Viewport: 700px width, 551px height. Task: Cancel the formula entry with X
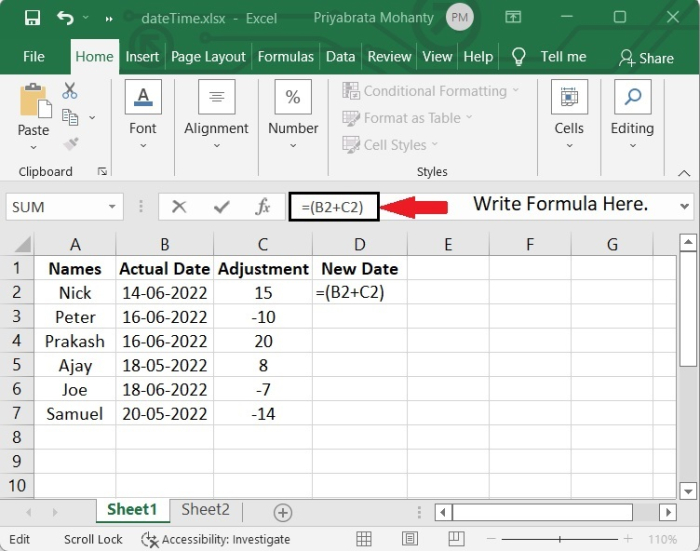(x=179, y=207)
